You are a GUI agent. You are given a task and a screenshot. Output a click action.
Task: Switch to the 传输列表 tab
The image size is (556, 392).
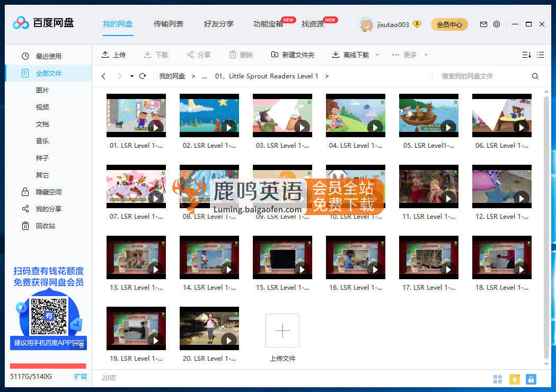click(169, 24)
